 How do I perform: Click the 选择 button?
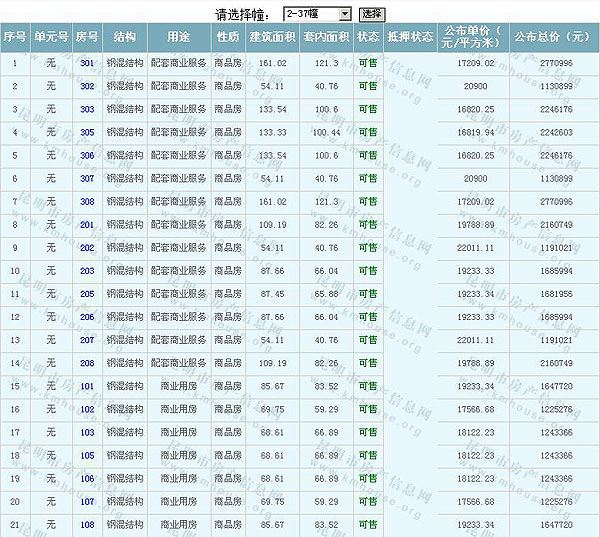click(372, 14)
